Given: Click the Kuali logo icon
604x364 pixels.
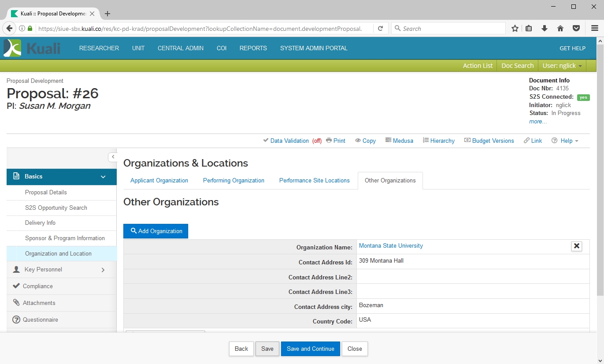Looking at the screenshot, I should coord(12,48).
